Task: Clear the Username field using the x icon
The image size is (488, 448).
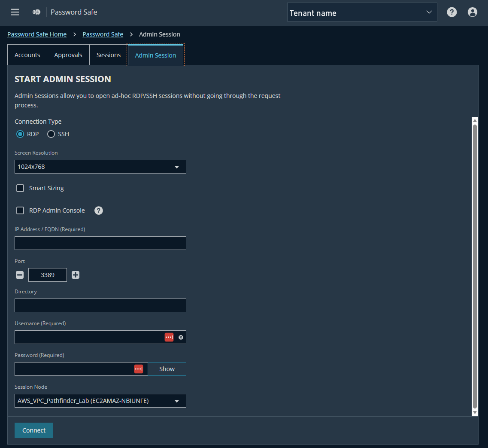Action: click(x=181, y=337)
